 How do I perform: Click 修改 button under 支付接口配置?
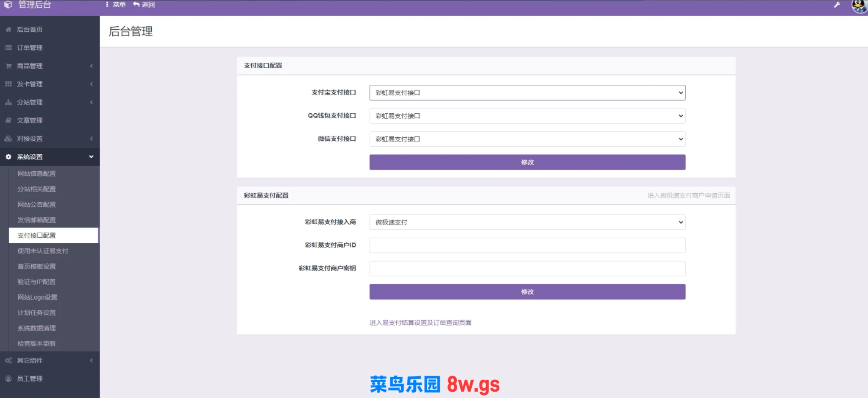527,162
